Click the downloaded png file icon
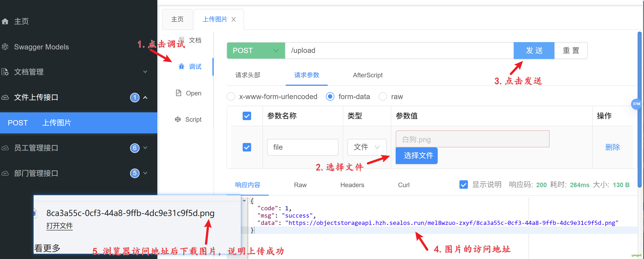The height and width of the screenshot is (259, 644). click(35, 213)
